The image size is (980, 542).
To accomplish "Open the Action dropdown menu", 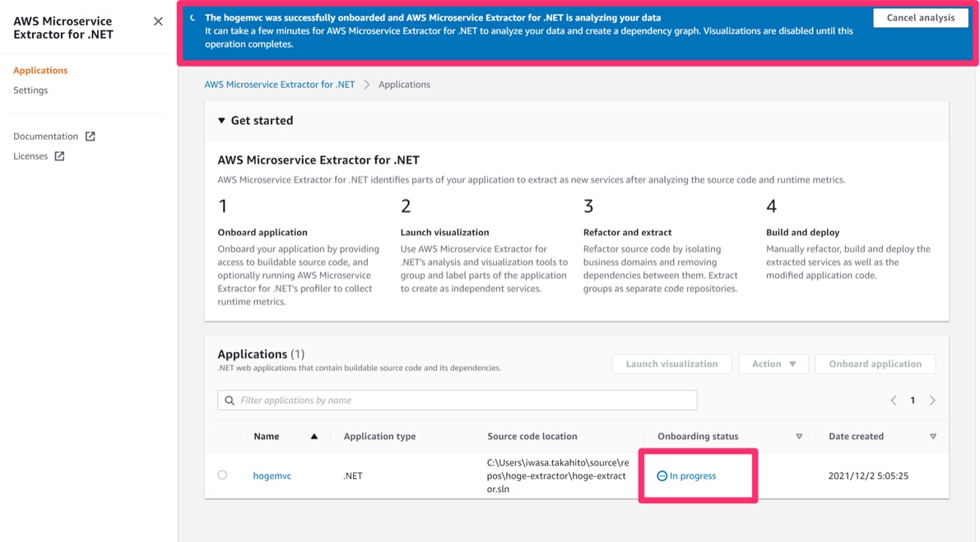I will pos(773,364).
